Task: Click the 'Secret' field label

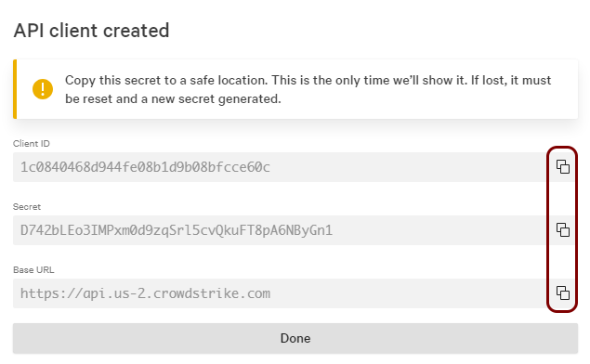Action: 27,207
